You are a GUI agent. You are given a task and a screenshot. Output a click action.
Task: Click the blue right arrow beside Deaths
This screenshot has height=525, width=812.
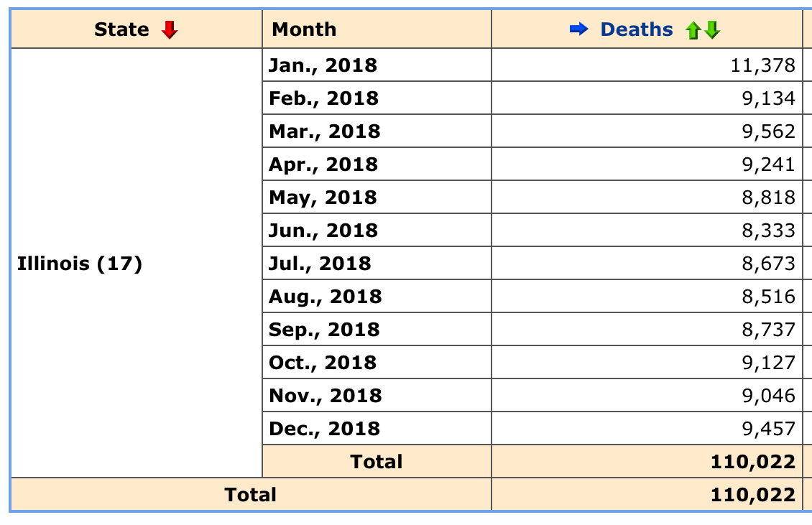pos(578,29)
